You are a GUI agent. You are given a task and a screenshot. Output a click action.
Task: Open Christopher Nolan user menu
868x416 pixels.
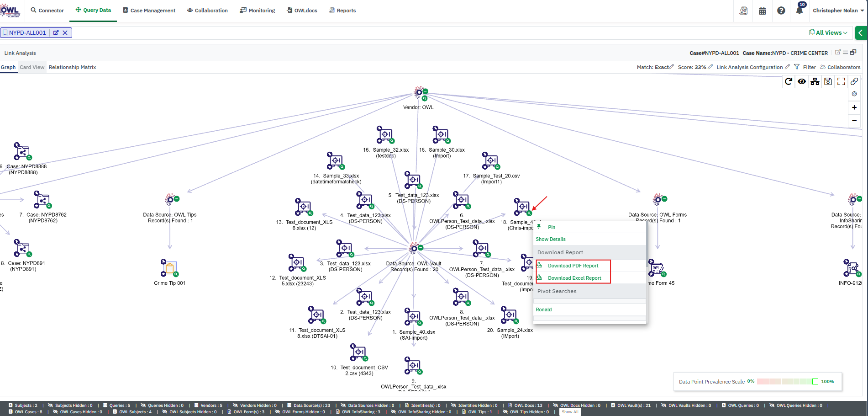click(x=838, y=11)
